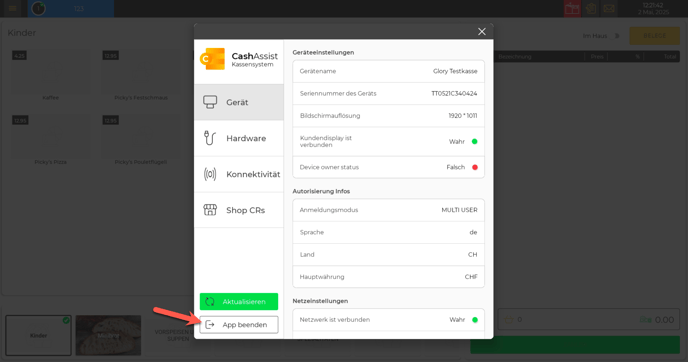This screenshot has width=688, height=362.
Task: Click the App beenden button
Action: click(239, 325)
